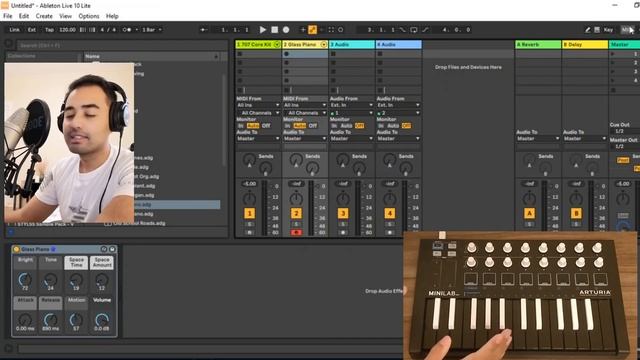
Task: Arm track 3 Audio for recording
Action: point(343,232)
